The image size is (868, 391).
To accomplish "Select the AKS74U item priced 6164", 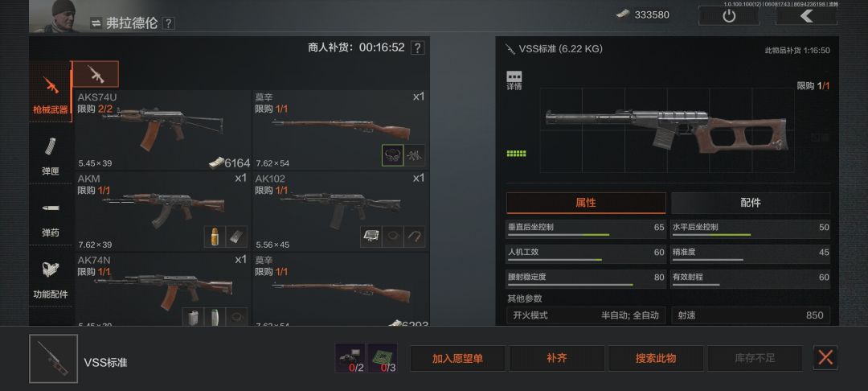I will [x=163, y=130].
